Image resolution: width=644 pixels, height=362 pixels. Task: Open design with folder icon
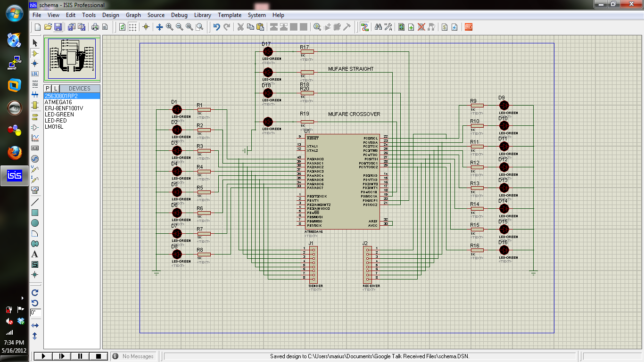point(48,27)
